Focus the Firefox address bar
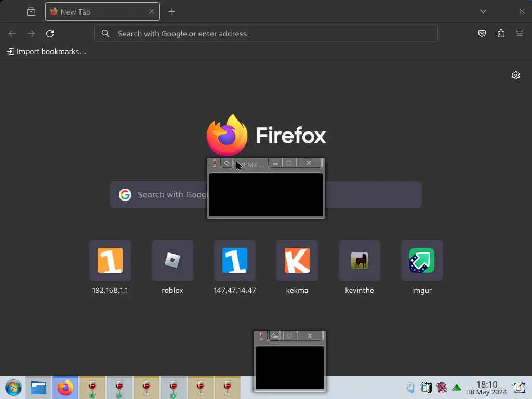 [x=266, y=33]
